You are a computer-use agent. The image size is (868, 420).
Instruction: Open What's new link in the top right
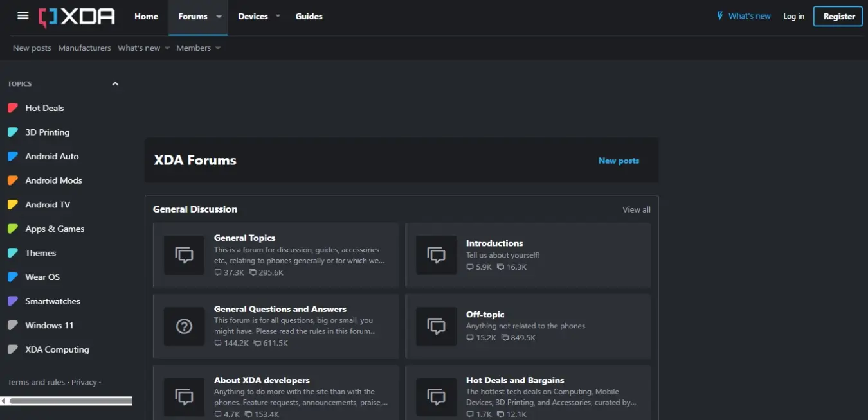(x=749, y=16)
